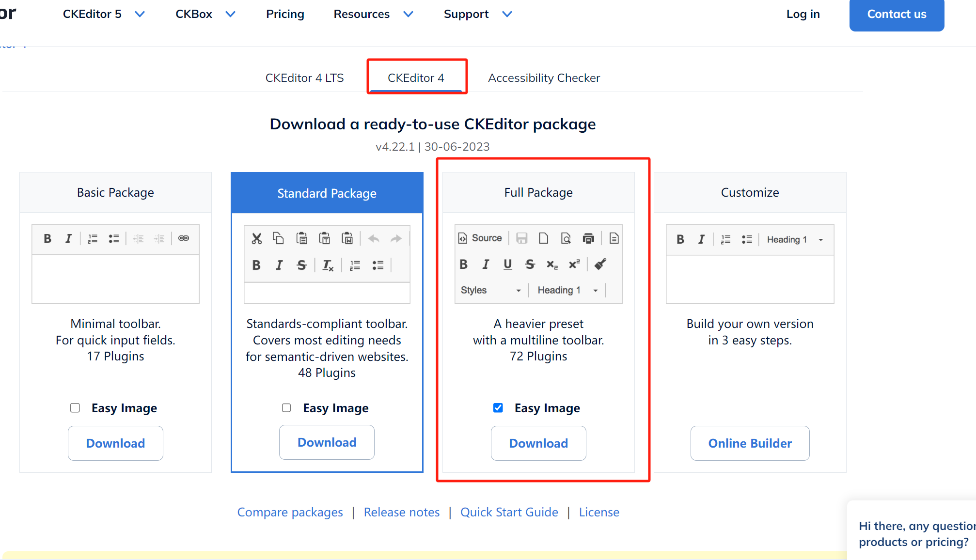976x560 pixels.
Task: Click the Basic Package editor text area
Action: pos(115,279)
